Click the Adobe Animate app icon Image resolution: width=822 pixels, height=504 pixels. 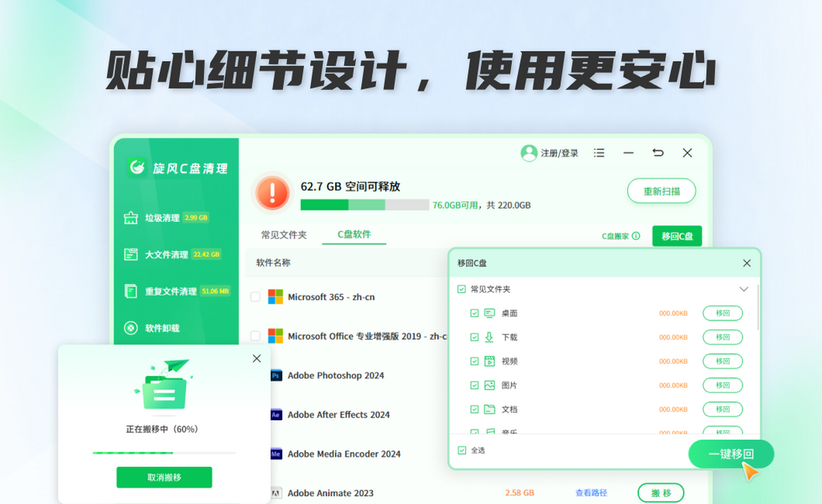point(276,492)
